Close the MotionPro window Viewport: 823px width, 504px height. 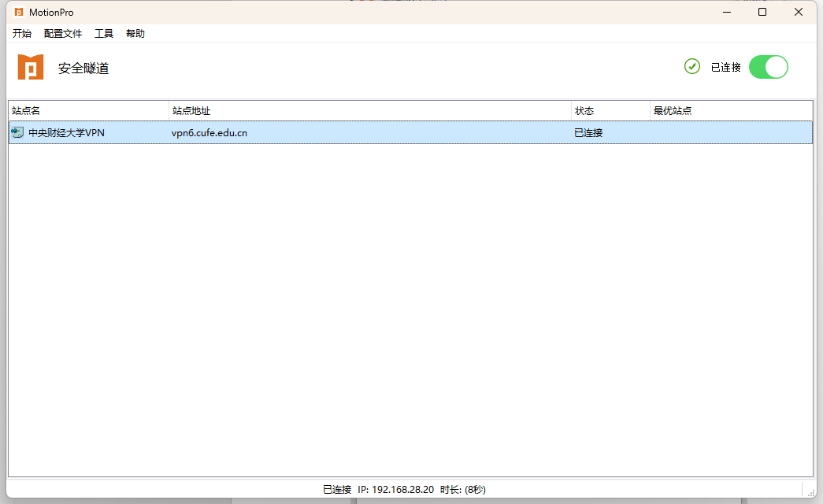(799, 12)
